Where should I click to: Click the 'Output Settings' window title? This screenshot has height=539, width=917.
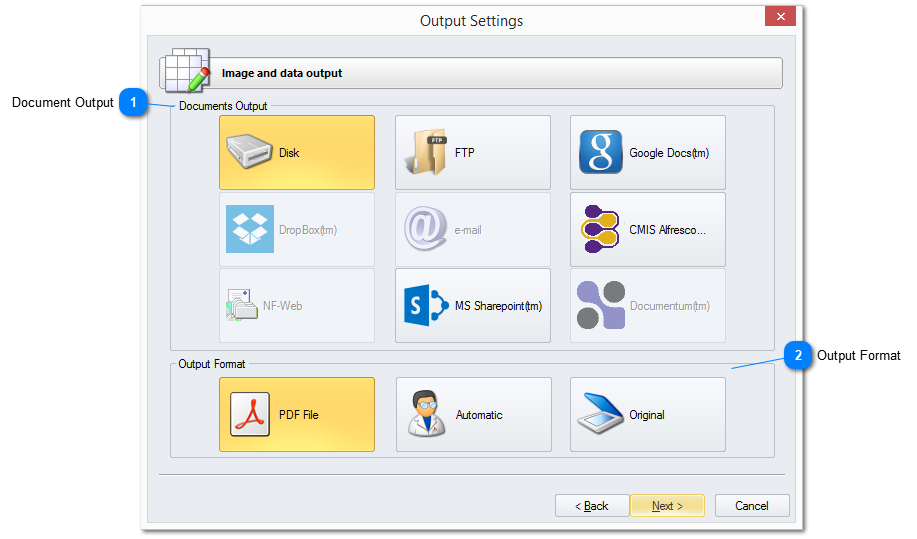click(x=471, y=21)
